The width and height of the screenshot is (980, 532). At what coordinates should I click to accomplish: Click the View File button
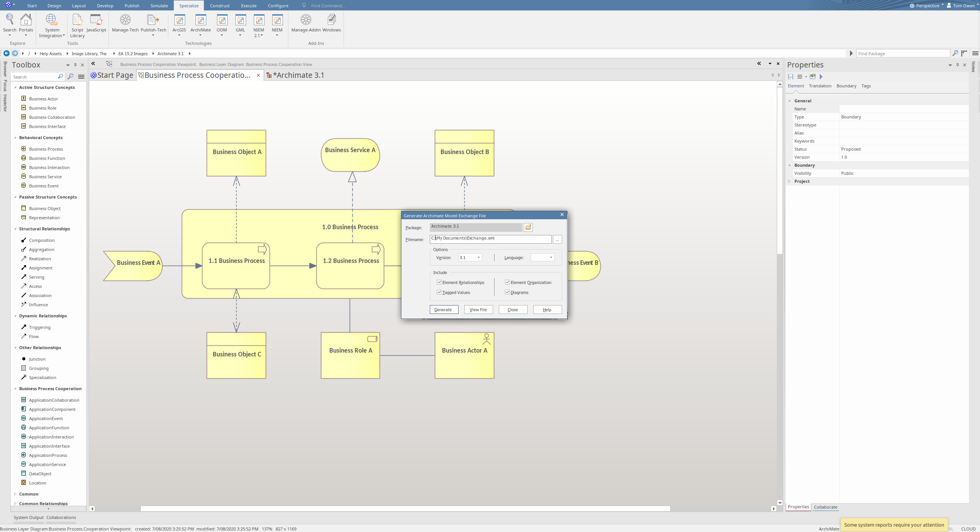coord(478,310)
